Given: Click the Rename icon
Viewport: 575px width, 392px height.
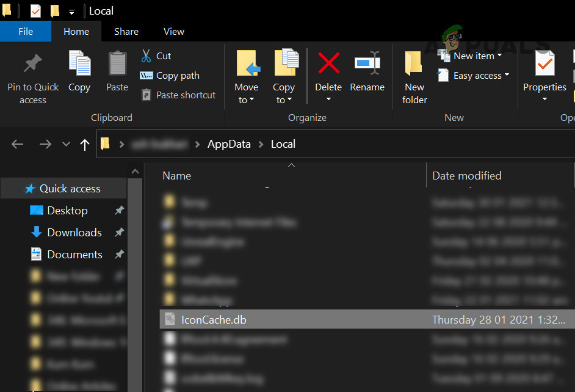Looking at the screenshot, I should (x=367, y=63).
